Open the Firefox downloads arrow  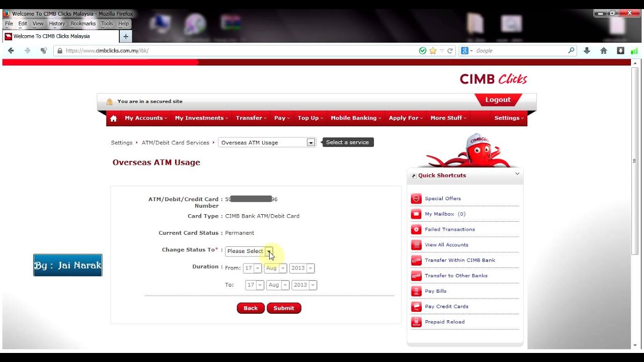587,51
